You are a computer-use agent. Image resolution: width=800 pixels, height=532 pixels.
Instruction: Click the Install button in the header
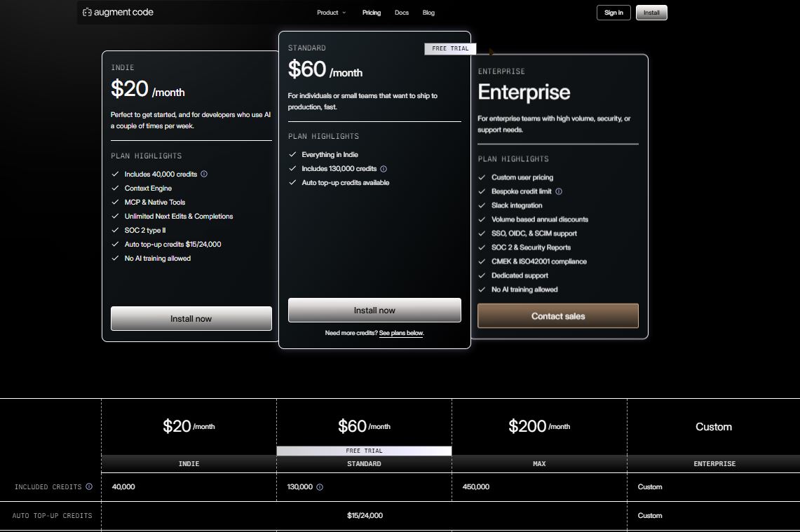click(x=651, y=12)
